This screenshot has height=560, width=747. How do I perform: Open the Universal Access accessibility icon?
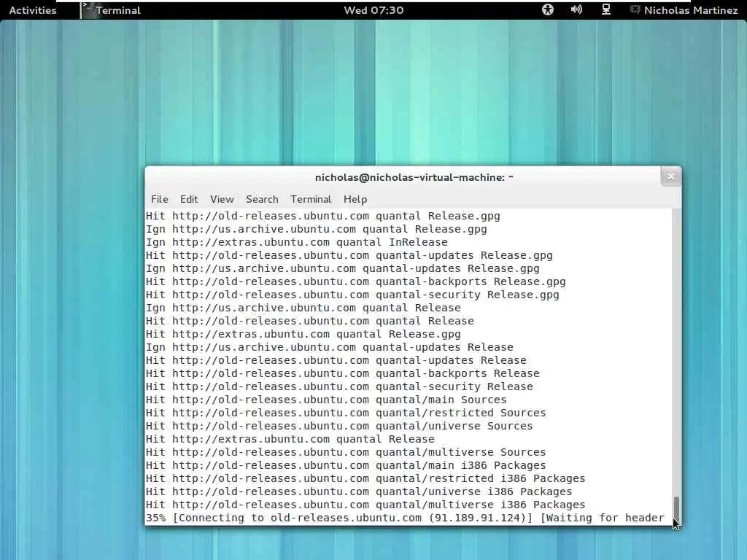click(x=547, y=9)
